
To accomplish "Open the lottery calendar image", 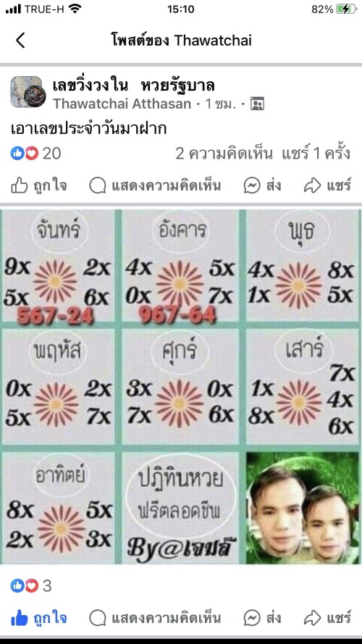I will point(181,386).
